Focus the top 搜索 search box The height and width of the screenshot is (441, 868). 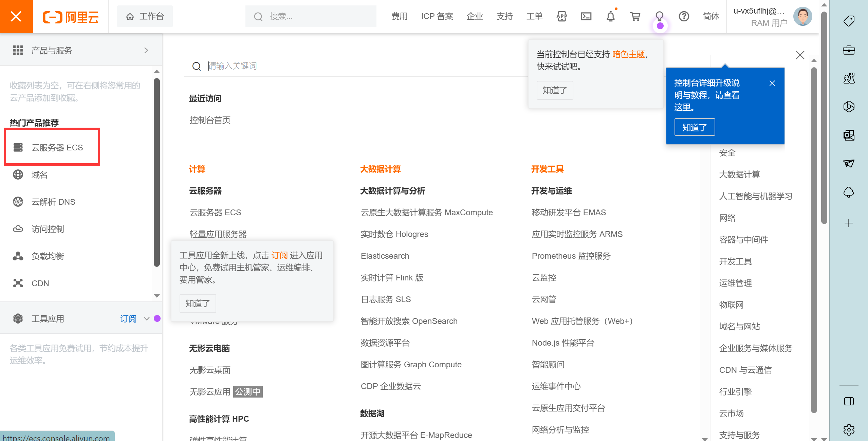click(x=311, y=16)
